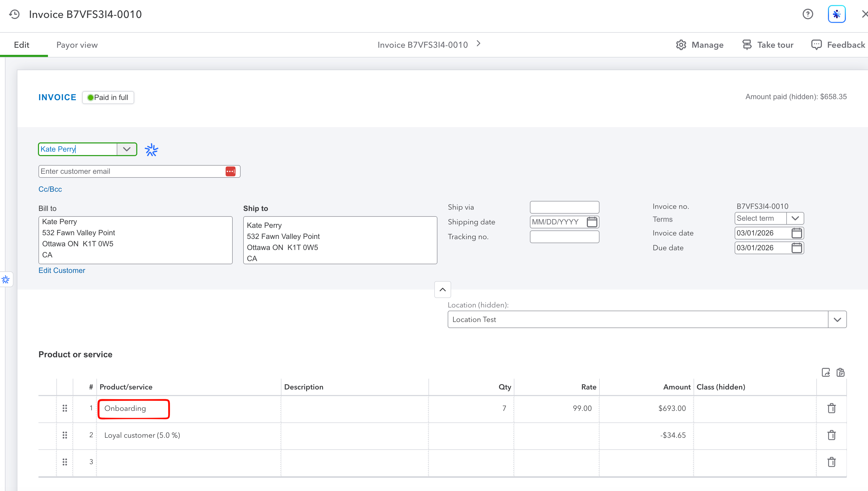
Task: Click the Class (hidden) cell in row 1
Action: 755,408
